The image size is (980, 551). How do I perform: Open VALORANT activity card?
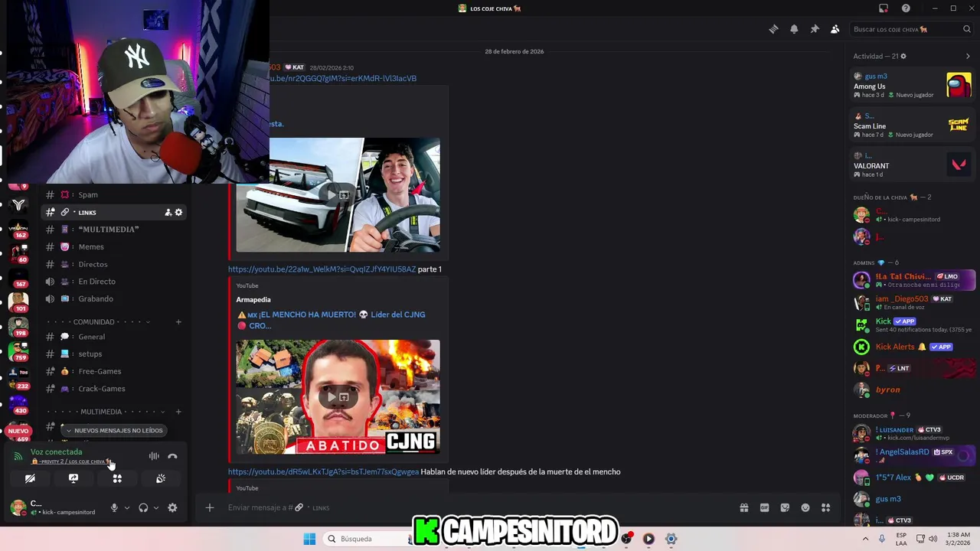[x=913, y=165]
